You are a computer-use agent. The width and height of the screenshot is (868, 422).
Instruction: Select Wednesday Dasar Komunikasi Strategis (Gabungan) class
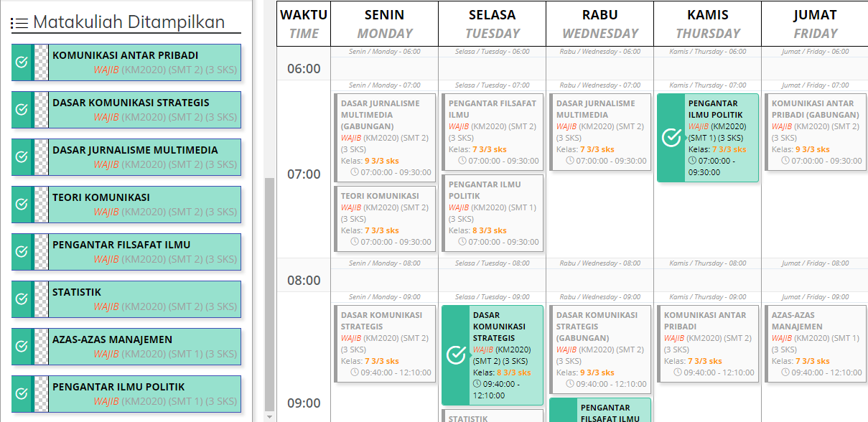[x=600, y=349]
